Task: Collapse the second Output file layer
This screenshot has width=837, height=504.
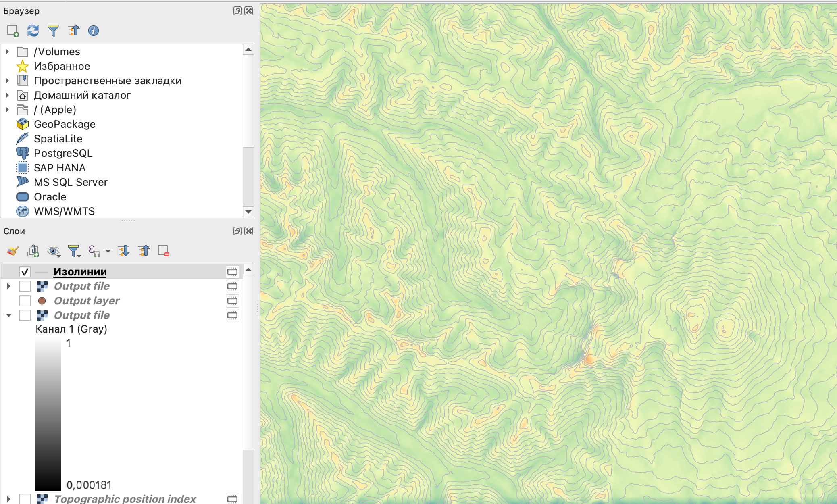Action: click(8, 315)
